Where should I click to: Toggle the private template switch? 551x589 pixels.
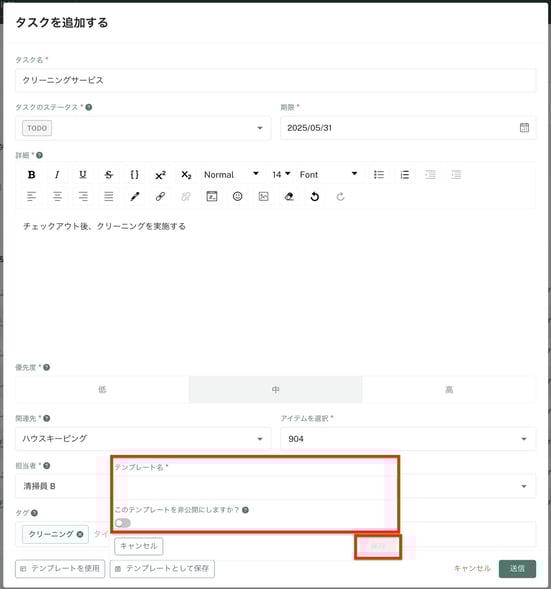click(x=122, y=523)
